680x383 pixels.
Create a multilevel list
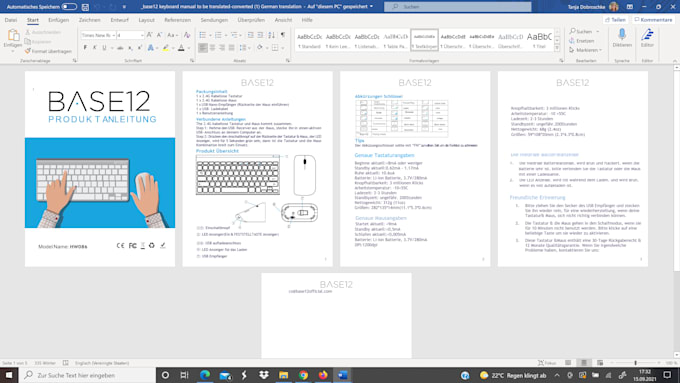[234, 35]
